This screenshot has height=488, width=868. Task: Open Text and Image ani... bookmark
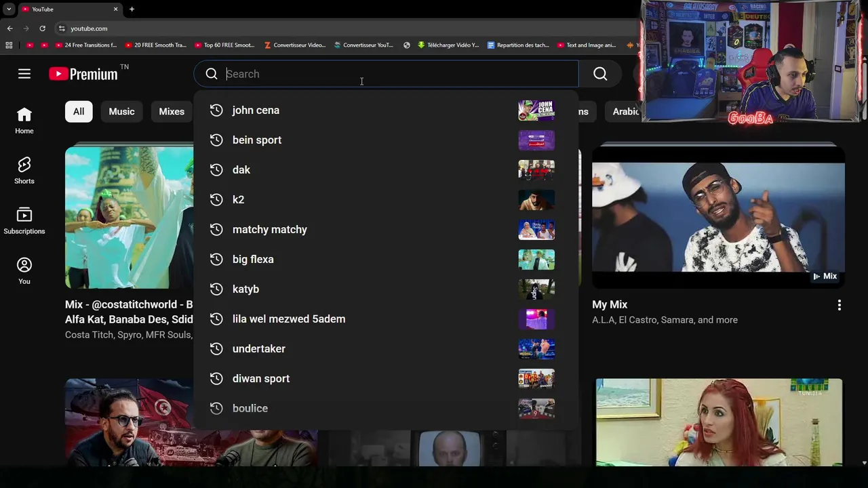point(587,45)
